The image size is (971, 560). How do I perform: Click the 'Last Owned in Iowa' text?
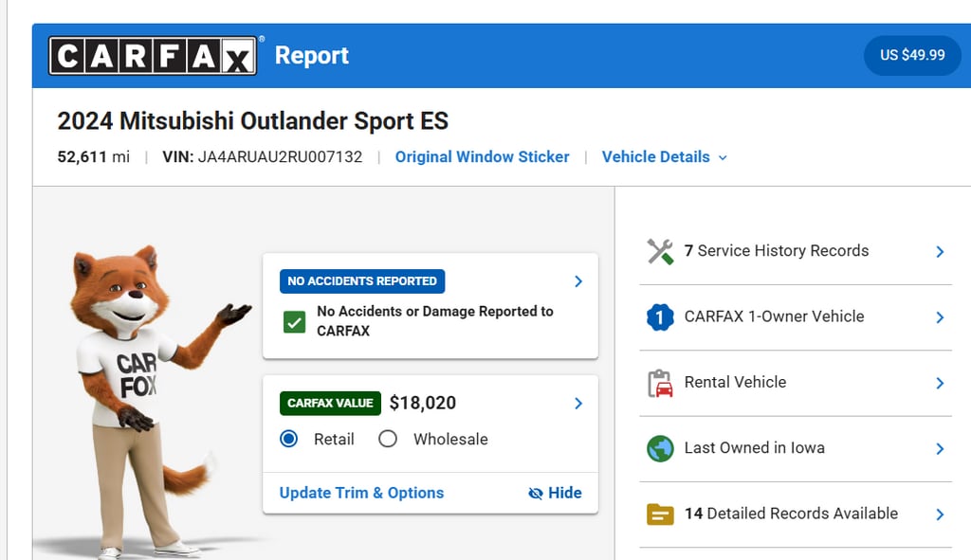[754, 447]
